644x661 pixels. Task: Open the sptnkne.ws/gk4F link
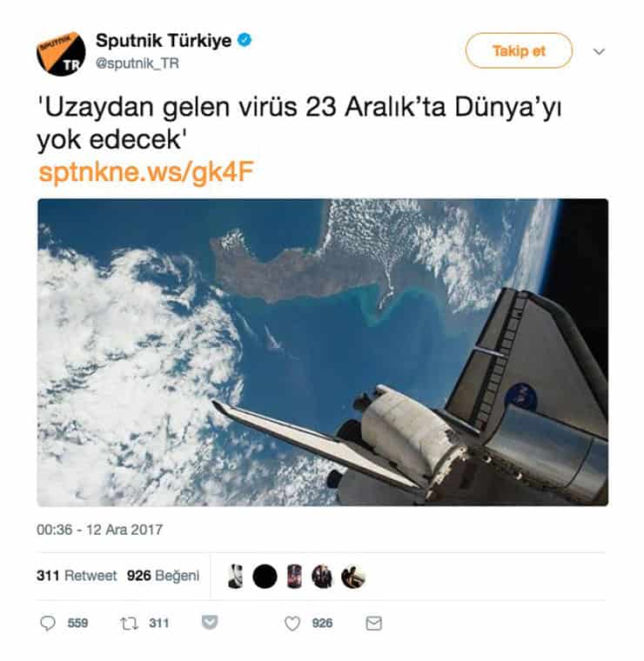146,172
